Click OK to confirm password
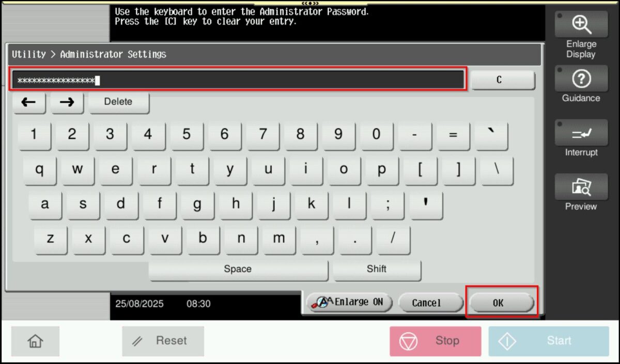The width and height of the screenshot is (620, 364). [x=499, y=303]
